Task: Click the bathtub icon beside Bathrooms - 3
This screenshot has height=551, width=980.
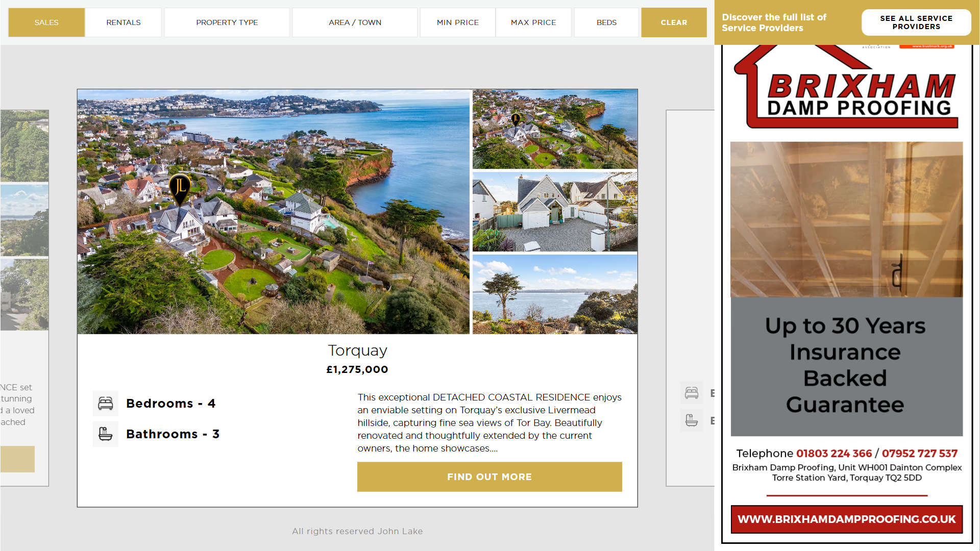Action: pyautogui.click(x=106, y=434)
